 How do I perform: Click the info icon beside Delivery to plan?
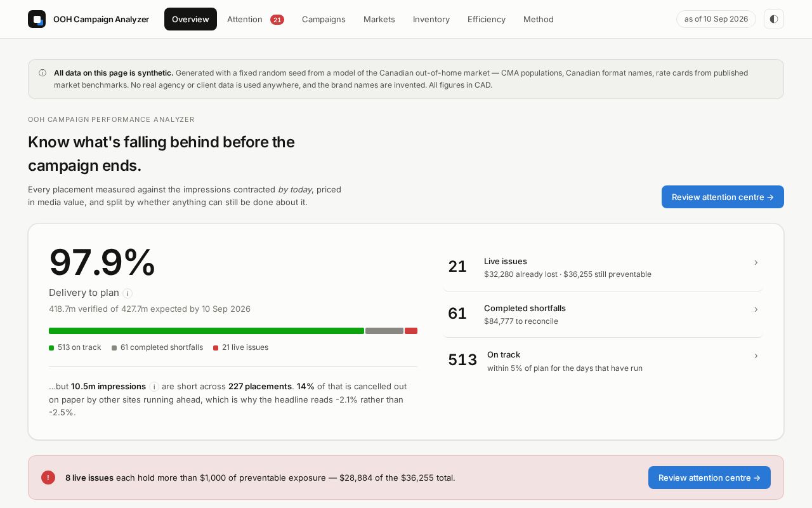click(128, 293)
